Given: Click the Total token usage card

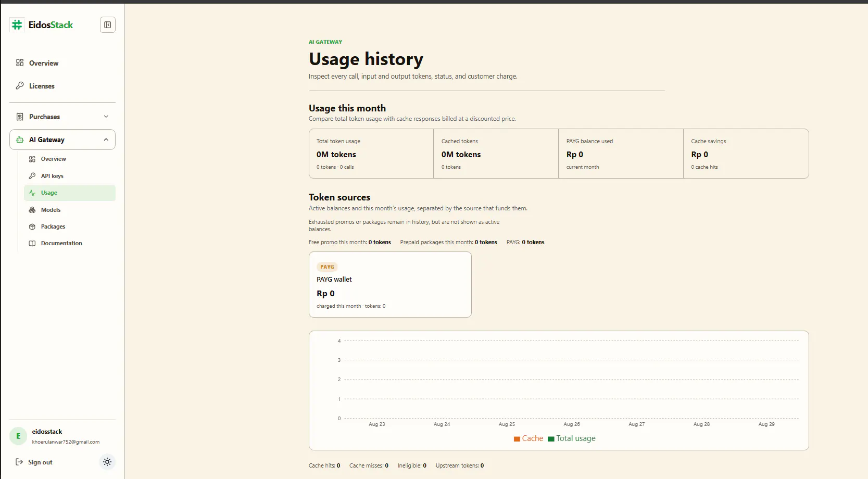Looking at the screenshot, I should click(x=371, y=154).
